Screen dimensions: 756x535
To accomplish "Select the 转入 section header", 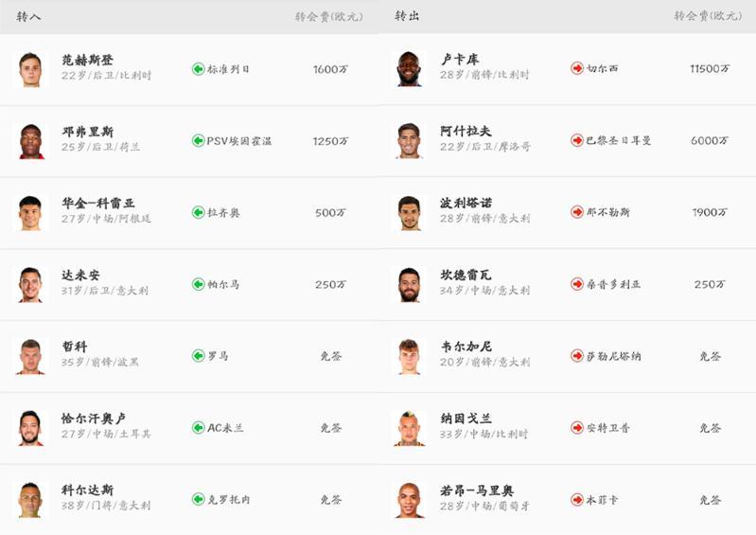I will pyautogui.click(x=28, y=17).
